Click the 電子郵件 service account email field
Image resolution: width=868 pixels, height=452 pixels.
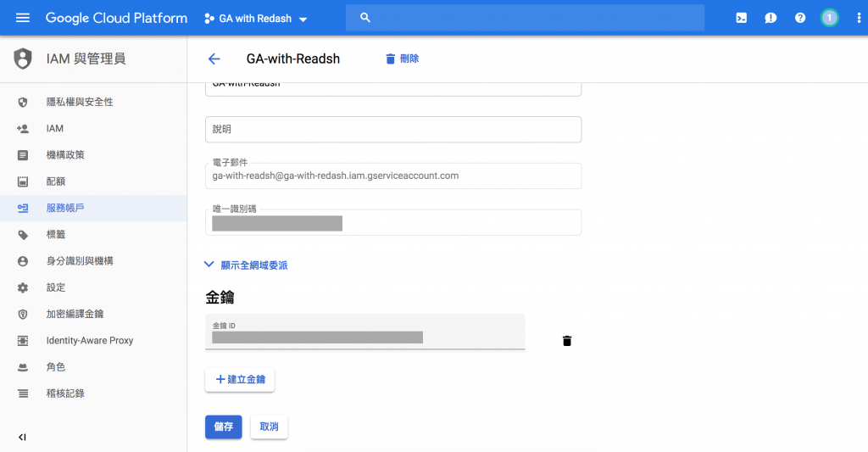[393, 176]
